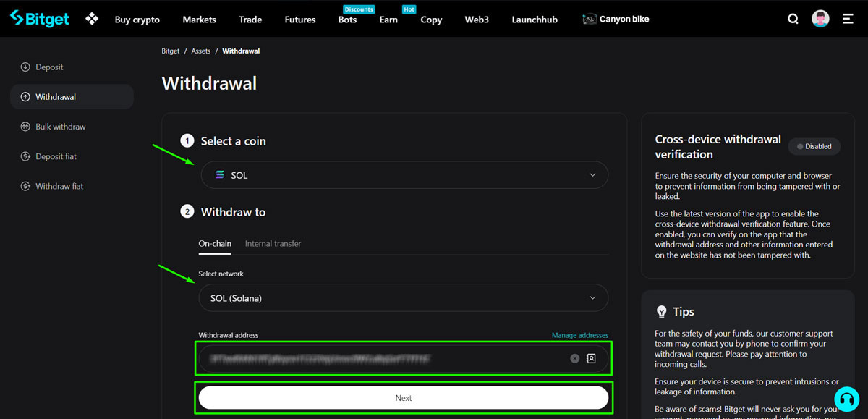This screenshot has height=419, width=868.
Task: Click the Select network label
Action: (x=221, y=274)
